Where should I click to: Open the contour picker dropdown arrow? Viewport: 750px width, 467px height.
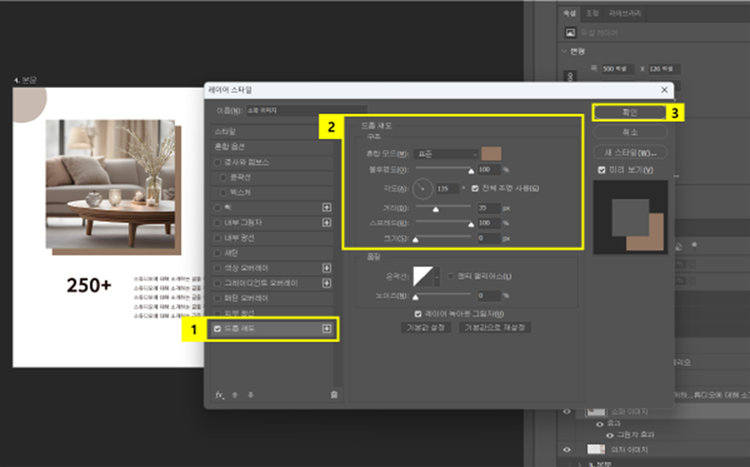pyautogui.click(x=437, y=277)
